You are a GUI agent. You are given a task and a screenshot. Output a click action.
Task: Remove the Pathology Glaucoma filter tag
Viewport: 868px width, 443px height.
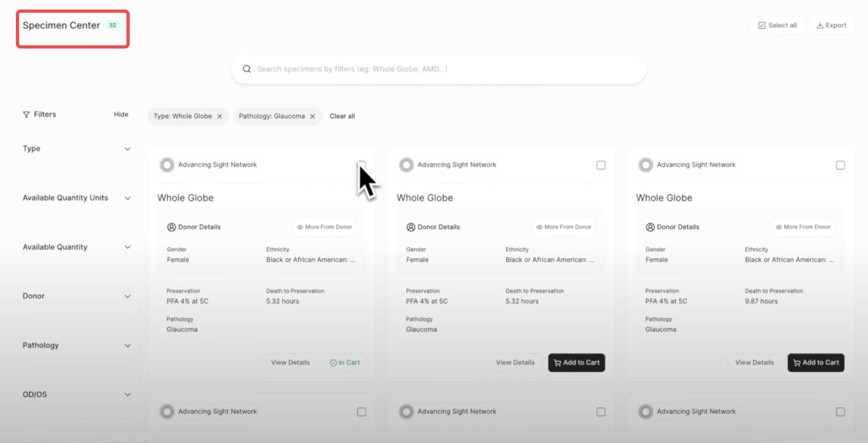coord(313,116)
